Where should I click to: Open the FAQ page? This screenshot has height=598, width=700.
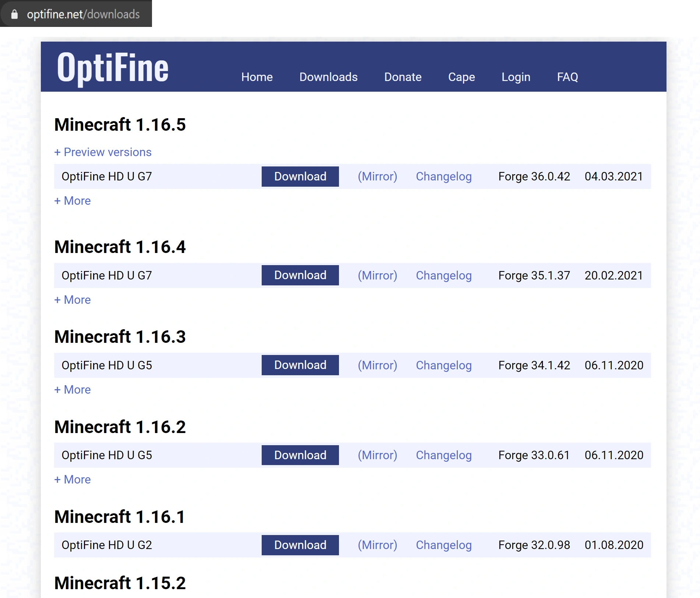(x=567, y=77)
